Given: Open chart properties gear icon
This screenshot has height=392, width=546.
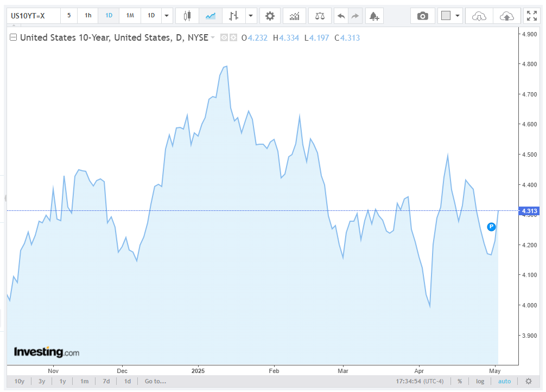Looking at the screenshot, I should coord(270,16).
